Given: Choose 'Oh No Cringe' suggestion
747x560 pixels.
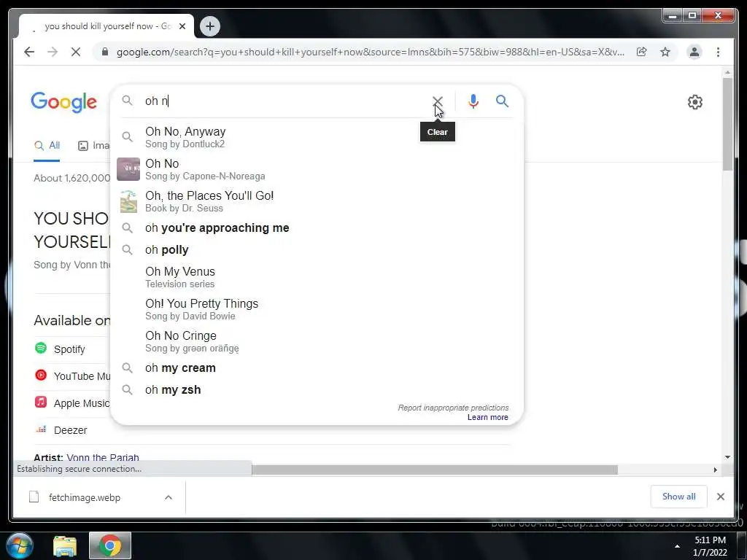Looking at the screenshot, I should click(x=317, y=341).
